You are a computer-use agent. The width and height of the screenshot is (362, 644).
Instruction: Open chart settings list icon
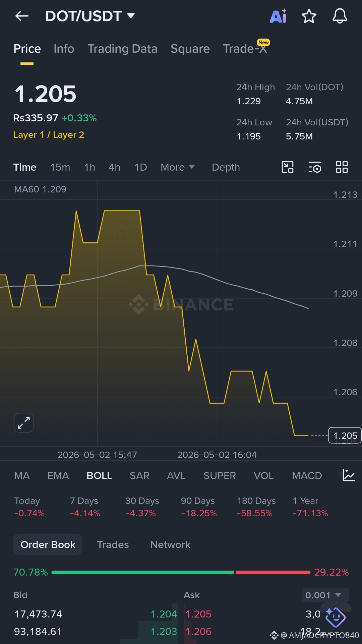click(315, 167)
